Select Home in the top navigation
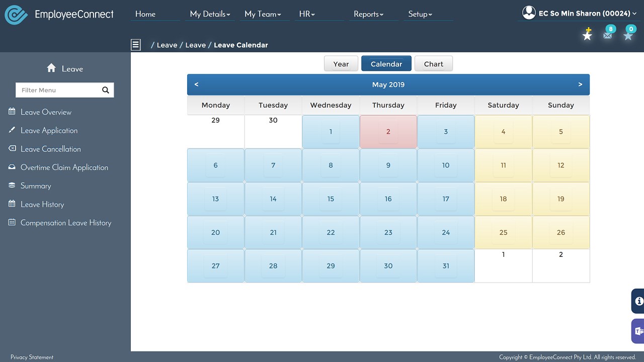The image size is (644, 362). click(x=145, y=14)
